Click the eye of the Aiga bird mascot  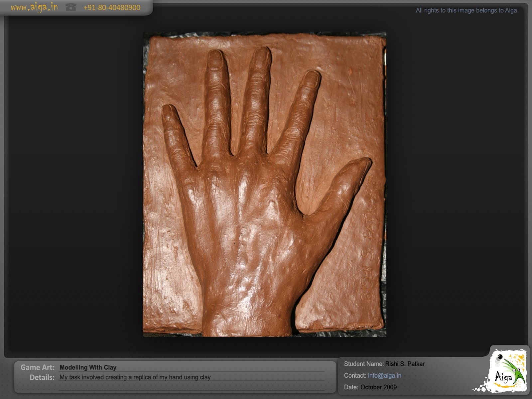tap(514, 370)
